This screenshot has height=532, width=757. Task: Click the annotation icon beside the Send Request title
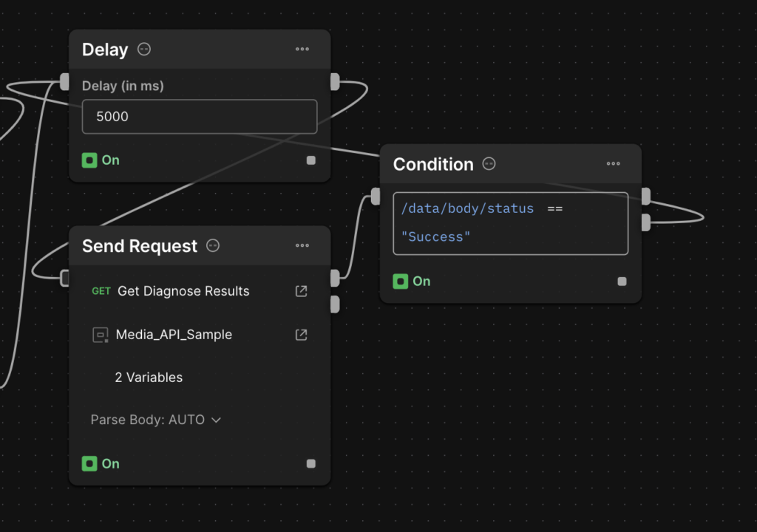(213, 245)
